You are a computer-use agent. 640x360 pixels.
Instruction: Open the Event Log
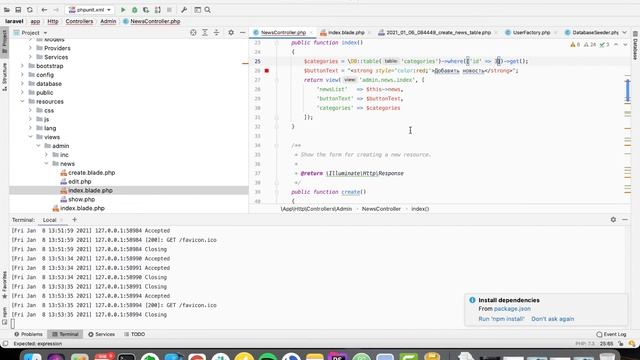pyautogui.click(x=611, y=334)
